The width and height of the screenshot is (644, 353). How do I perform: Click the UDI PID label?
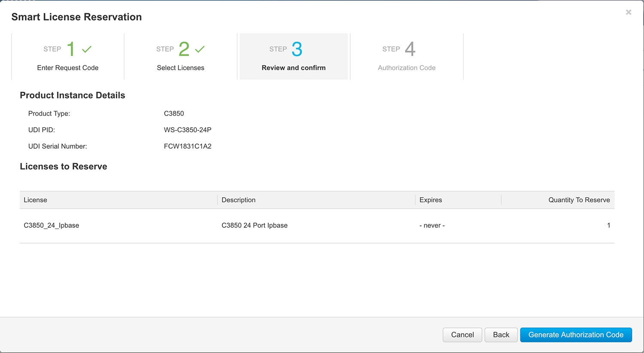coord(42,130)
